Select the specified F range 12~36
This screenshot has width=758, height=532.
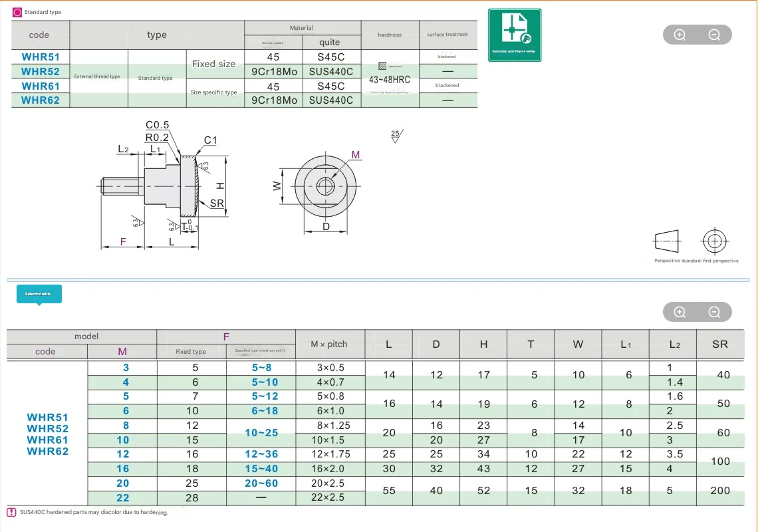(261, 454)
